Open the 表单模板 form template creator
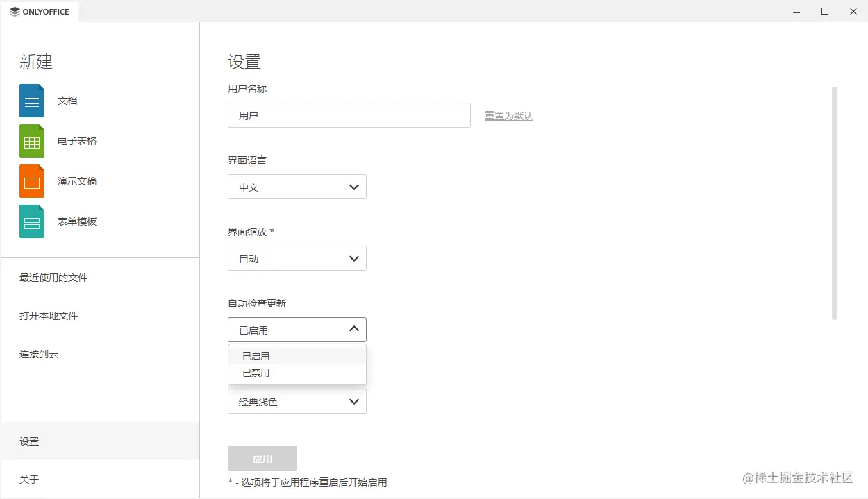Viewport: 868px width, 499px height. click(x=77, y=221)
